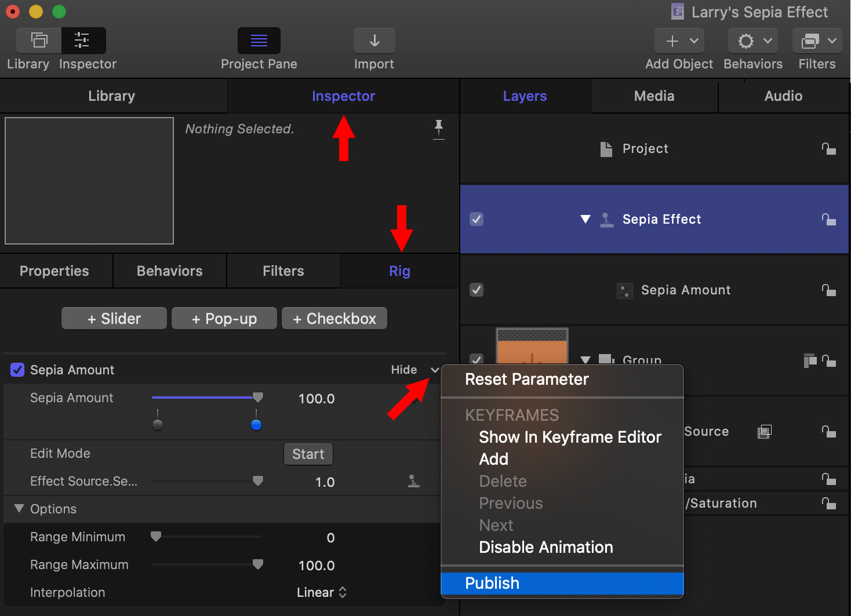The height and width of the screenshot is (616, 851).
Task: Click the + Slider button
Action: 114,319
